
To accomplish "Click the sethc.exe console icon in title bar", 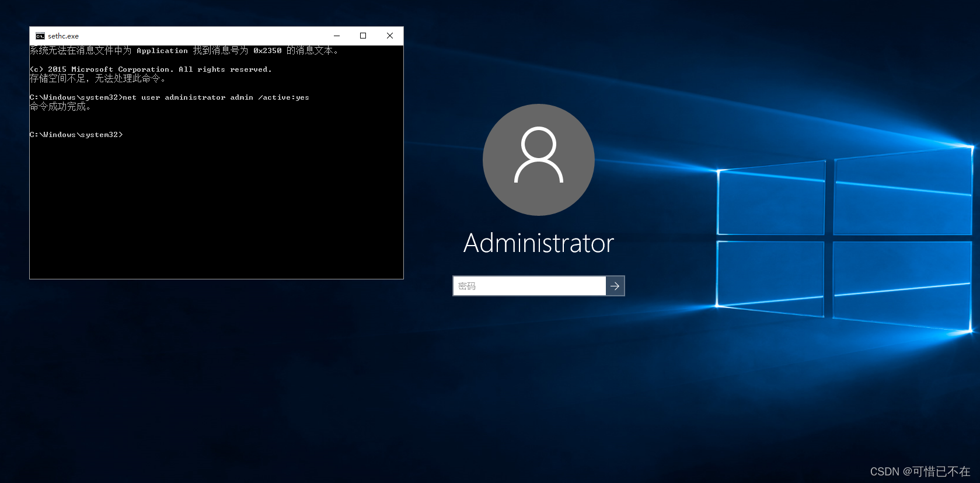I will 40,36.
